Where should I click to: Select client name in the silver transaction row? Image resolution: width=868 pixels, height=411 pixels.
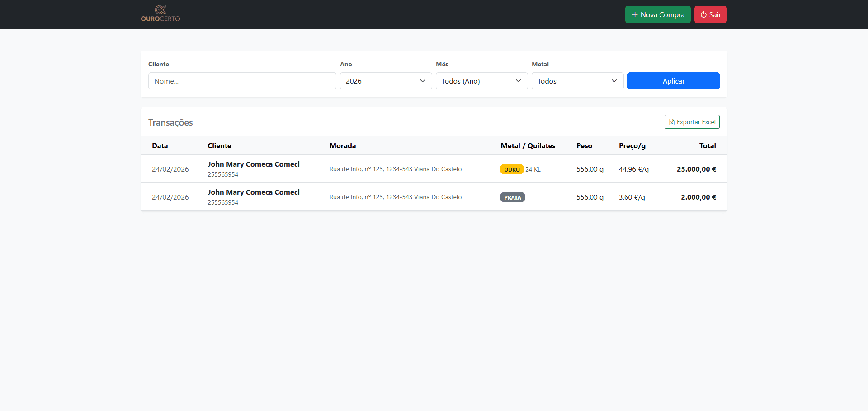pos(253,192)
